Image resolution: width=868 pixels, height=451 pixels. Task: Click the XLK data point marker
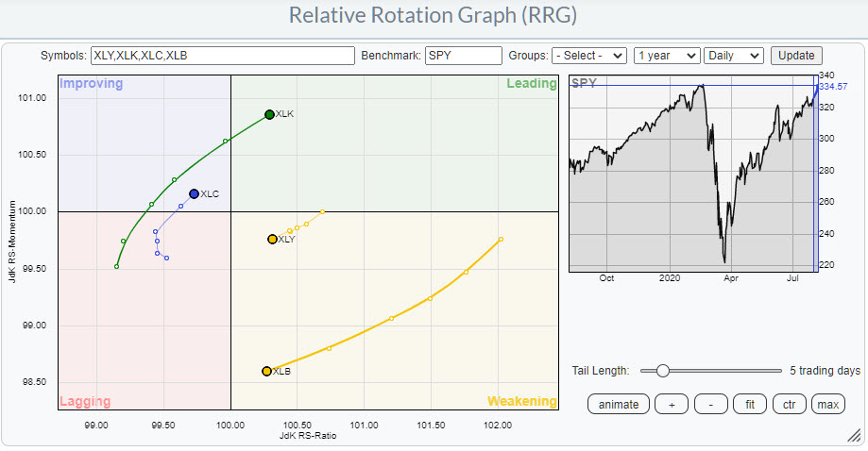(269, 114)
